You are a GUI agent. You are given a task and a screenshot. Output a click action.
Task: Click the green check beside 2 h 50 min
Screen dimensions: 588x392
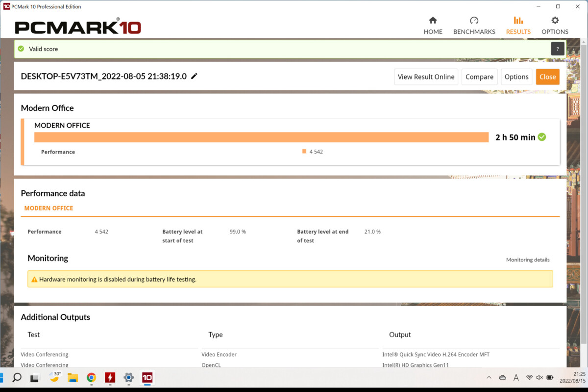coord(541,137)
